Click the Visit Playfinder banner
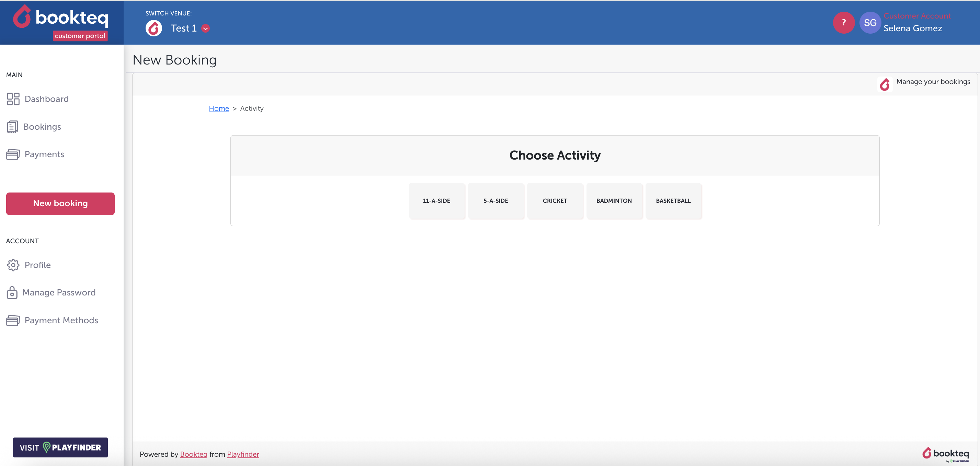This screenshot has width=980, height=466. click(x=60, y=447)
